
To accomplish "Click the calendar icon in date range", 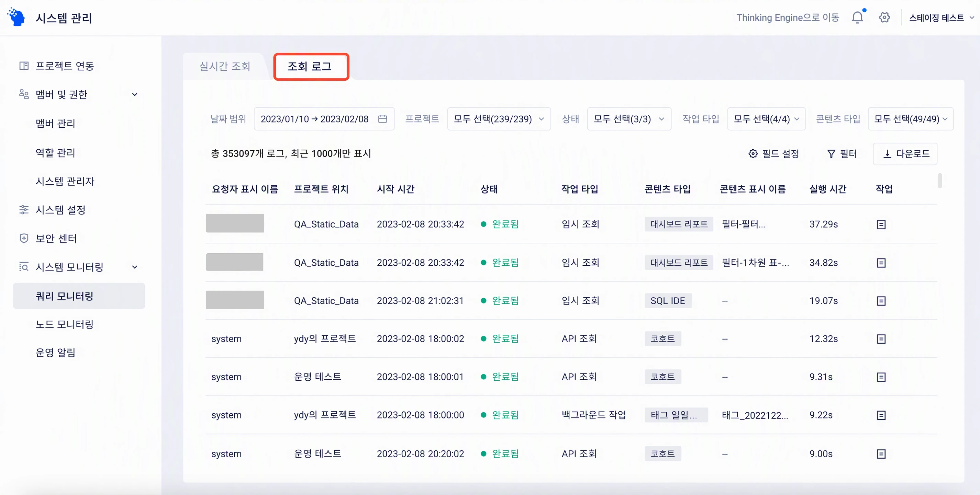I will coord(382,119).
